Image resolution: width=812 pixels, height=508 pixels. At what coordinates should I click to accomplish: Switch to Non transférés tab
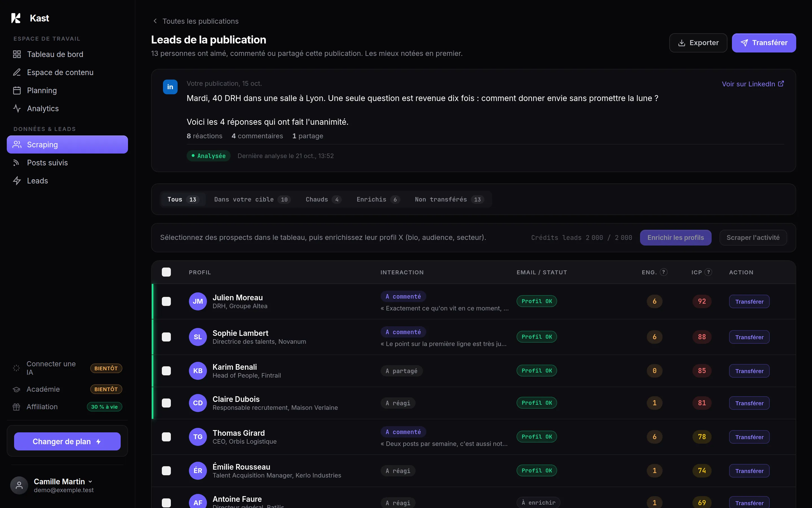pyautogui.click(x=449, y=200)
